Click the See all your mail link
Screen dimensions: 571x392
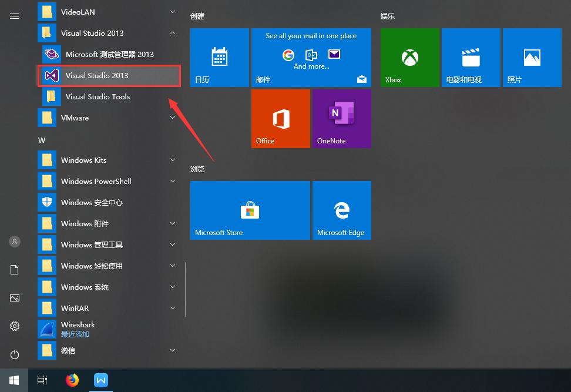(311, 35)
